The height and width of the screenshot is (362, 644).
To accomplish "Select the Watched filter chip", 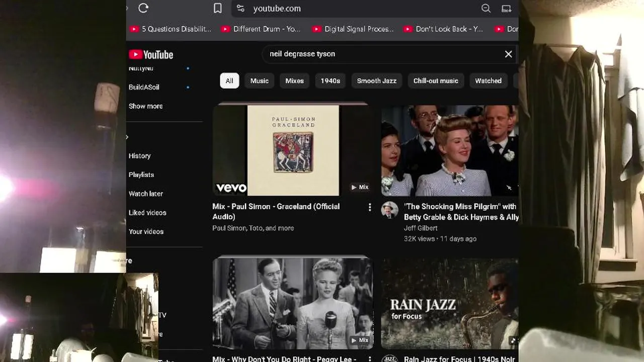I will tap(489, 80).
